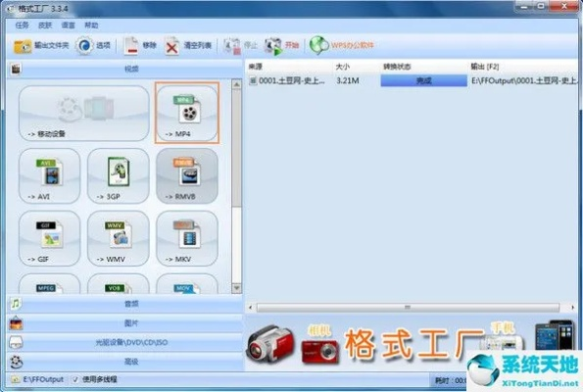Expand the advanced (高级) category
Image resolution: width=583 pixels, height=392 pixels.
click(124, 362)
